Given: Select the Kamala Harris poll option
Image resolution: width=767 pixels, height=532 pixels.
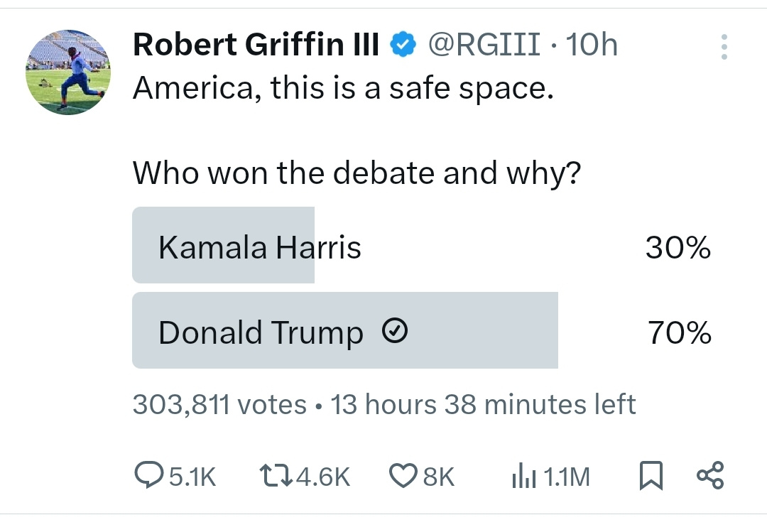Looking at the screenshot, I should 260,247.
